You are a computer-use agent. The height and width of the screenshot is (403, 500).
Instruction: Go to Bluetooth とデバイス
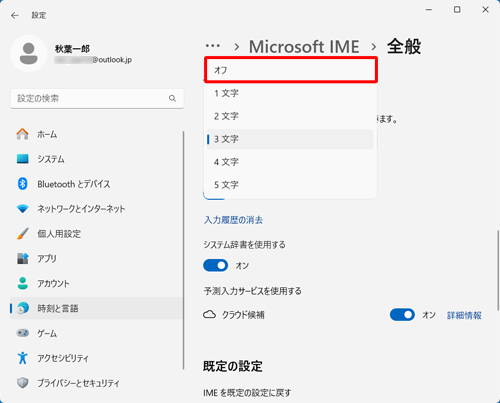96,184
